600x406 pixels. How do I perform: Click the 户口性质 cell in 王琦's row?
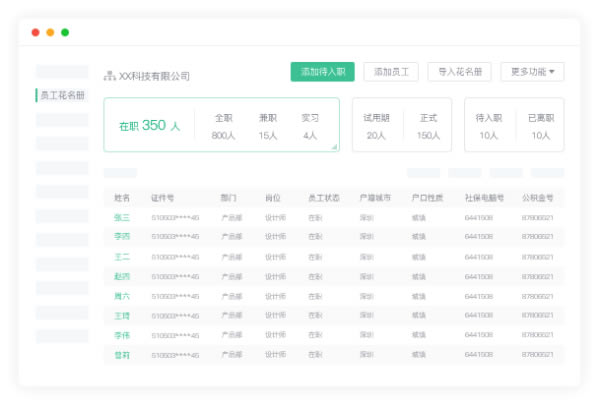(x=419, y=315)
